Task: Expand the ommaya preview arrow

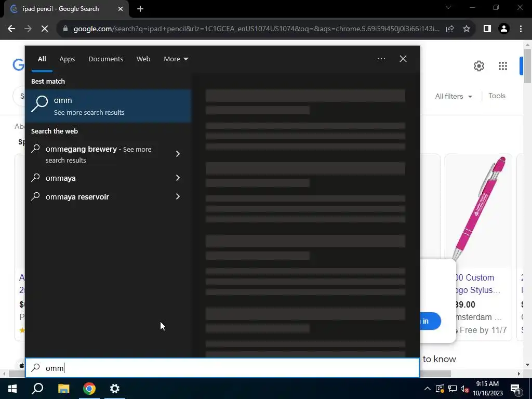Action: click(178, 178)
